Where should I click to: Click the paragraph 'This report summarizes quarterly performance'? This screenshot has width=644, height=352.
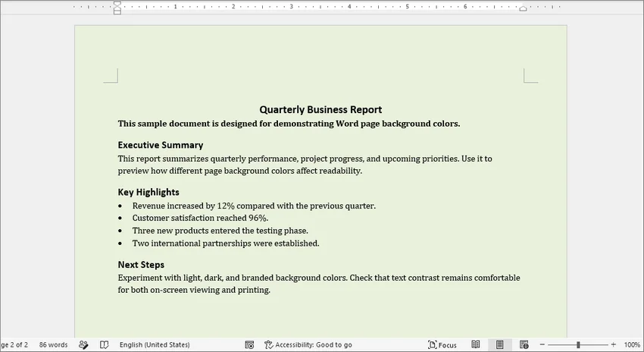point(305,165)
